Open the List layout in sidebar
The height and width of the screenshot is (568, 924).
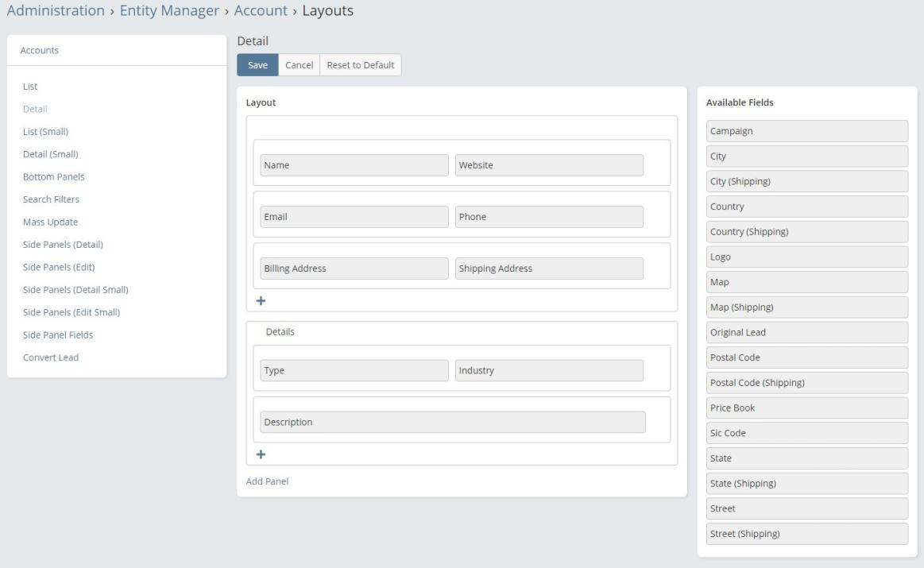30,86
